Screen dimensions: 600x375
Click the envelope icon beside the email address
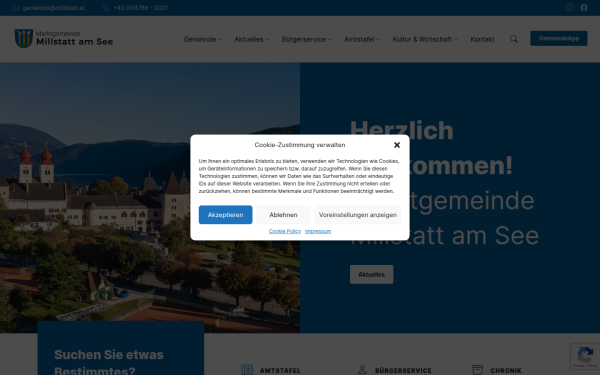[x=16, y=8]
